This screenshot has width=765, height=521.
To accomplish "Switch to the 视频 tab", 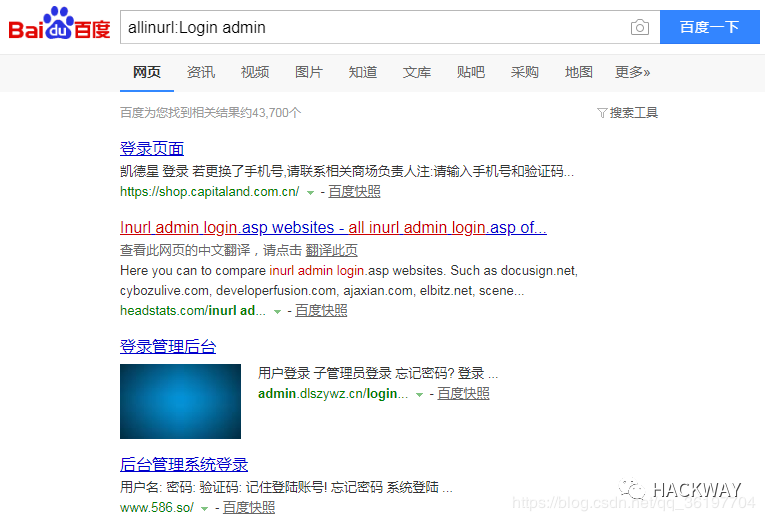I will [255, 72].
